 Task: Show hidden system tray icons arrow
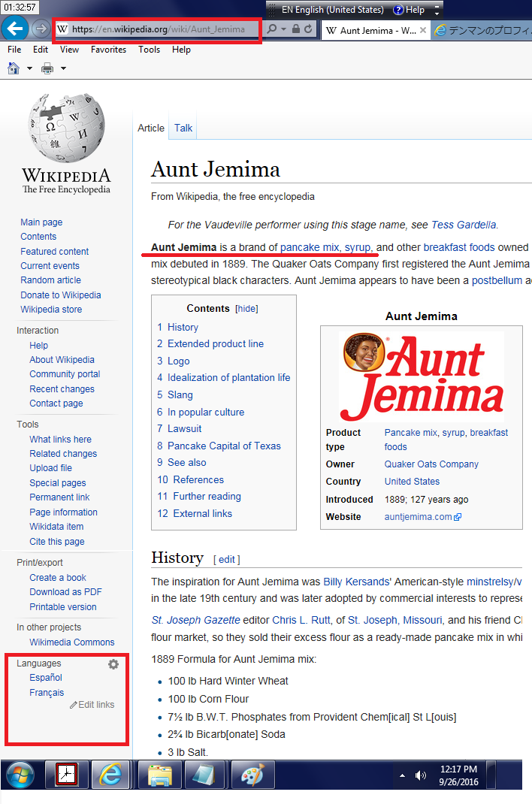[402, 775]
